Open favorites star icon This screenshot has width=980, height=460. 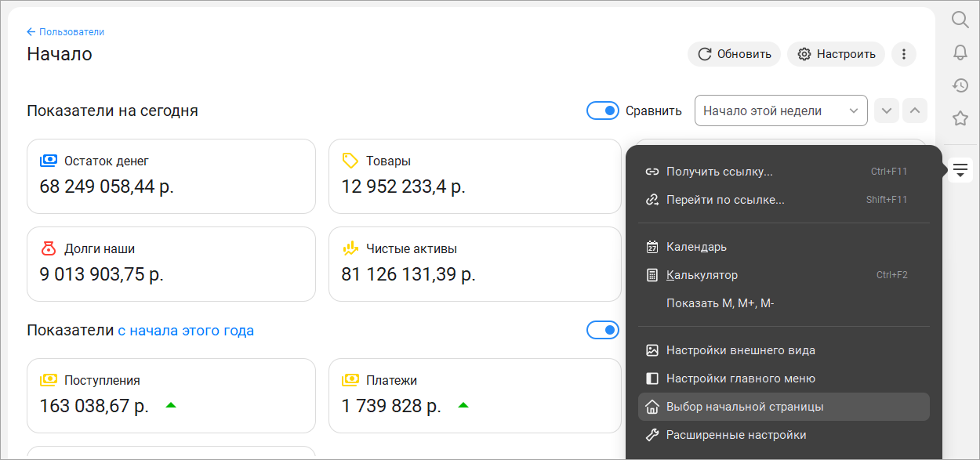tap(960, 118)
